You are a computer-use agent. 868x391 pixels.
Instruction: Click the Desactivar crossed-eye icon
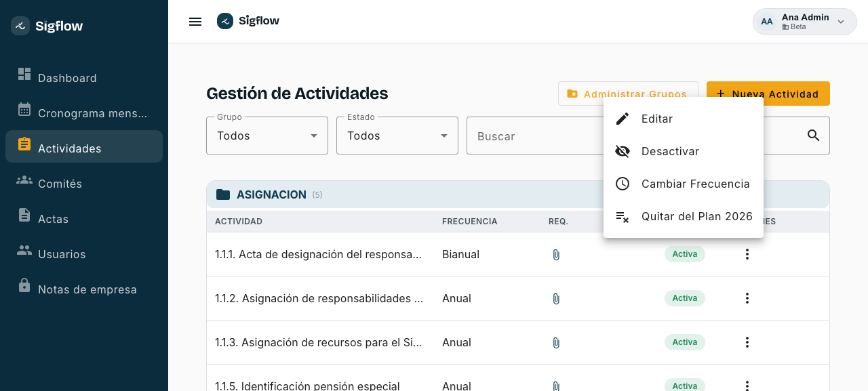coord(623,151)
